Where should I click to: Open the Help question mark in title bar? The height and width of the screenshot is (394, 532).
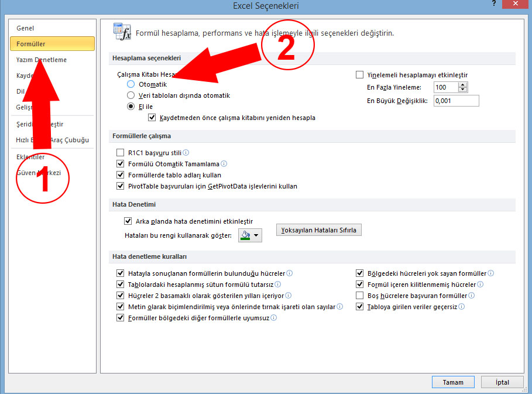494,4
